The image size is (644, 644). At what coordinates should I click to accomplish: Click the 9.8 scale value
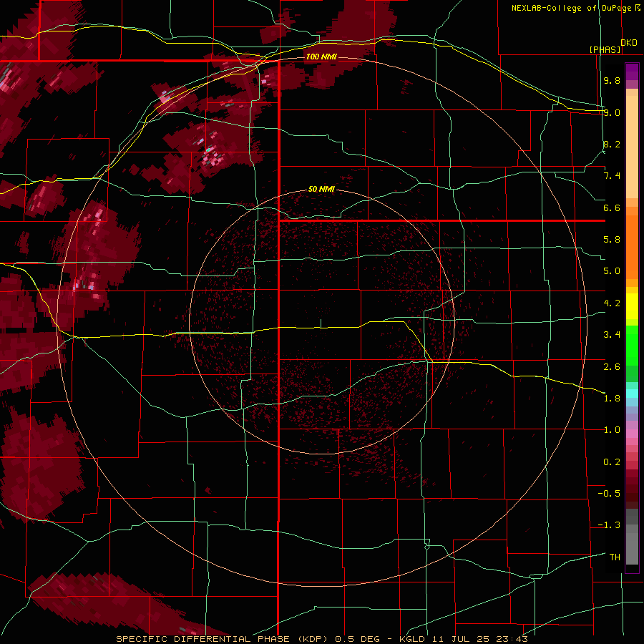tap(612, 80)
